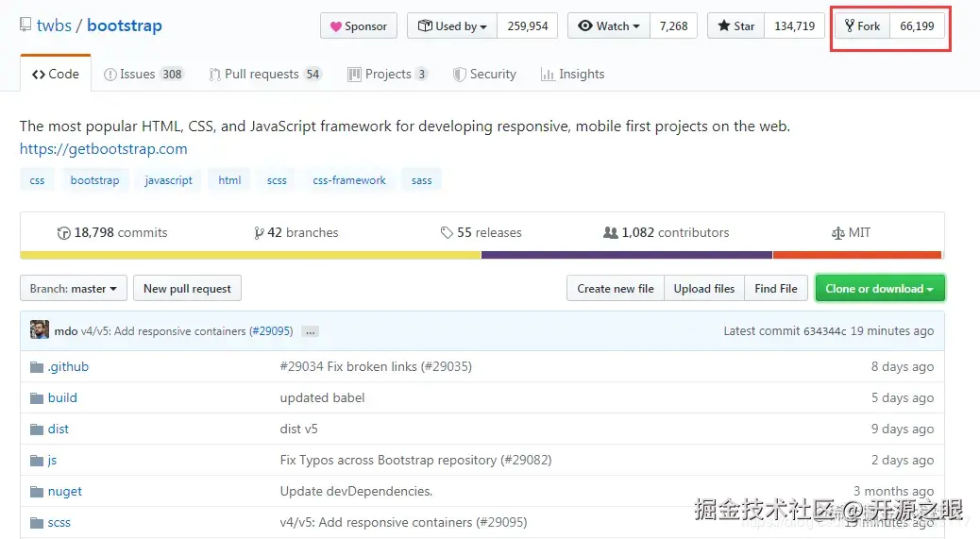Star the bootstrap repository
The height and width of the screenshot is (539, 980).
click(735, 26)
